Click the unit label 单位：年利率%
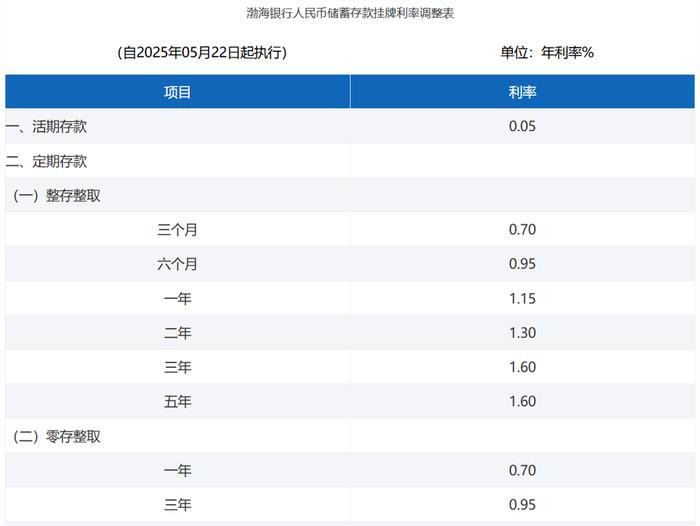Viewport: 700px width, 526px height. (x=547, y=52)
